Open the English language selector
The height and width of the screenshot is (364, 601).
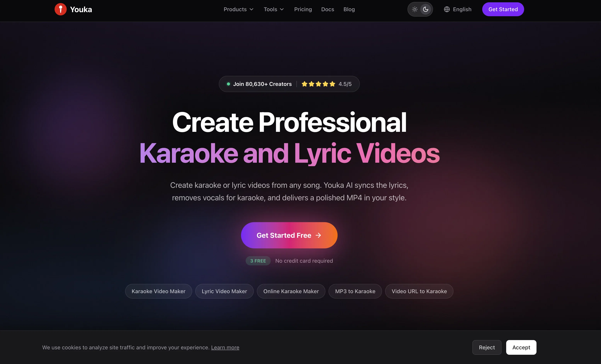[458, 9]
